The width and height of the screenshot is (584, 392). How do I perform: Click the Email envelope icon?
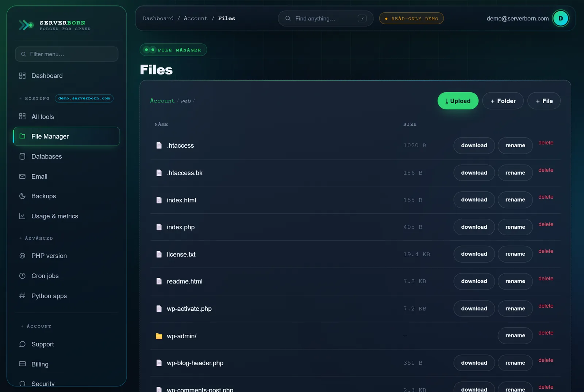(22, 176)
